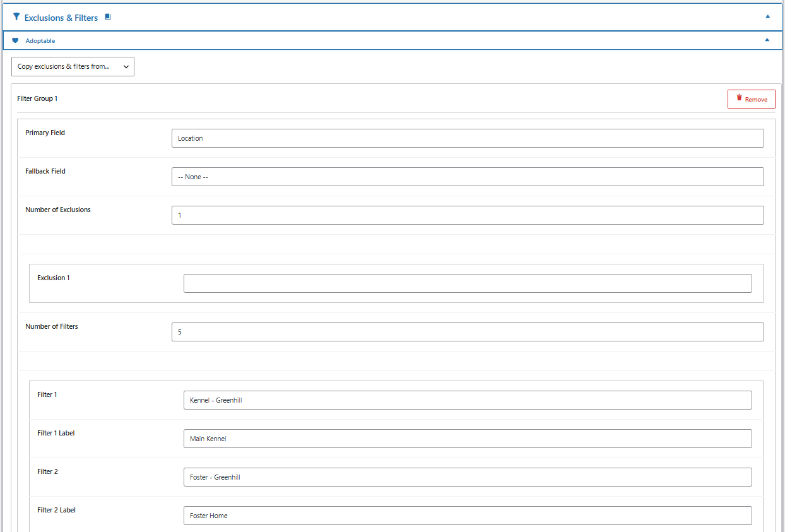Remove Filter Group 1
Screen dimensions: 785x532
pyautogui.click(x=752, y=99)
